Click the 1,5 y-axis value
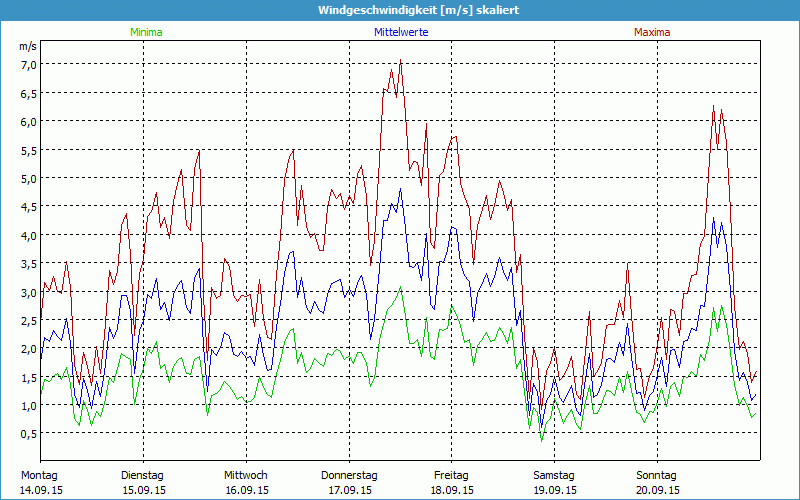800x500 pixels. [29, 377]
